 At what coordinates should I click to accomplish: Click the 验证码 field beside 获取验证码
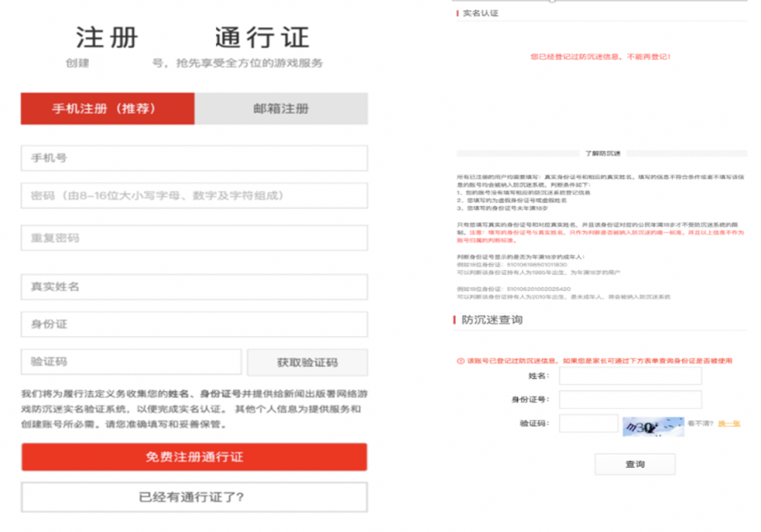tap(131, 362)
